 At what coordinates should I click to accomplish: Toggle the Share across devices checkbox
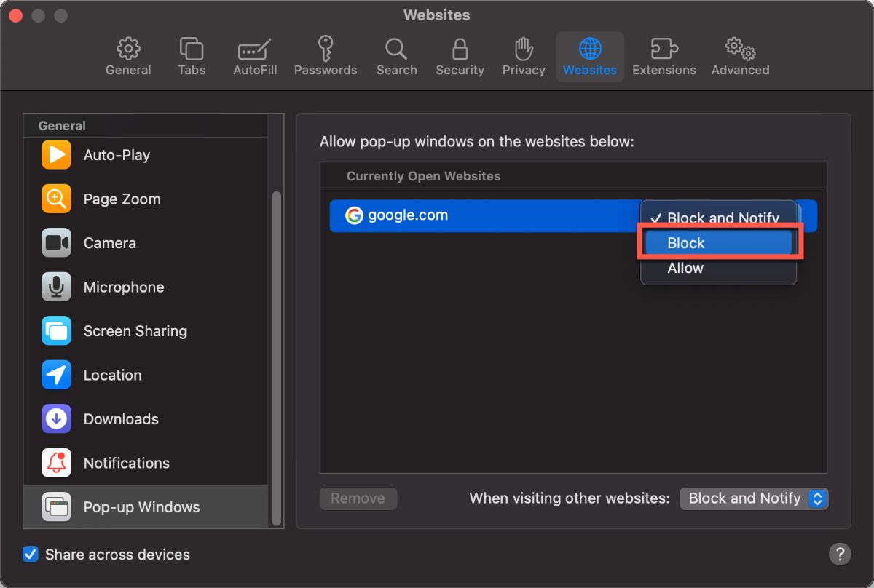(x=31, y=555)
